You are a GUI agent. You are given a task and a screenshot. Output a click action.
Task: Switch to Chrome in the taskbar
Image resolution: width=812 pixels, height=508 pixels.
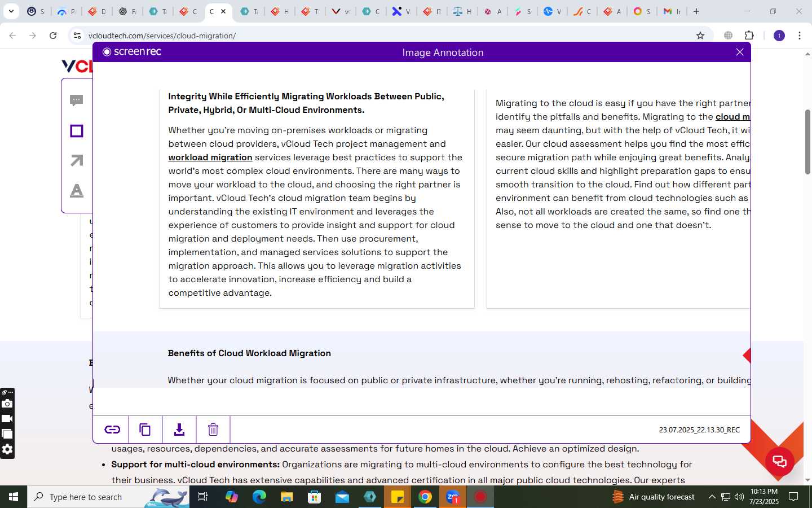(x=425, y=497)
